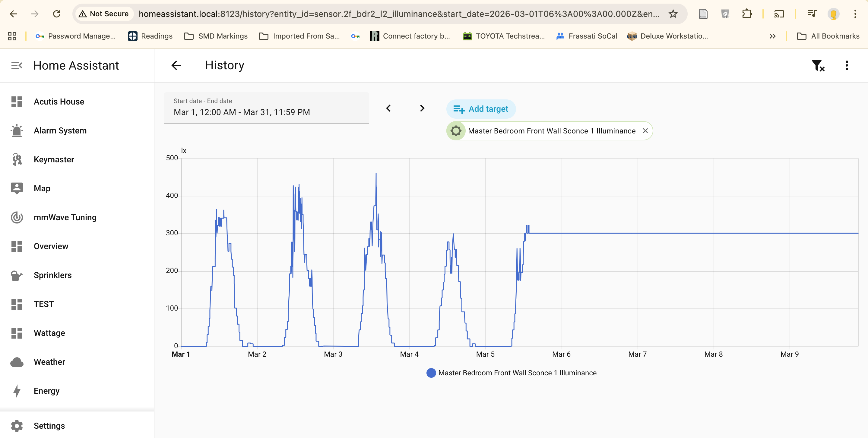
Task: Click the History back arrow
Action: click(x=176, y=65)
